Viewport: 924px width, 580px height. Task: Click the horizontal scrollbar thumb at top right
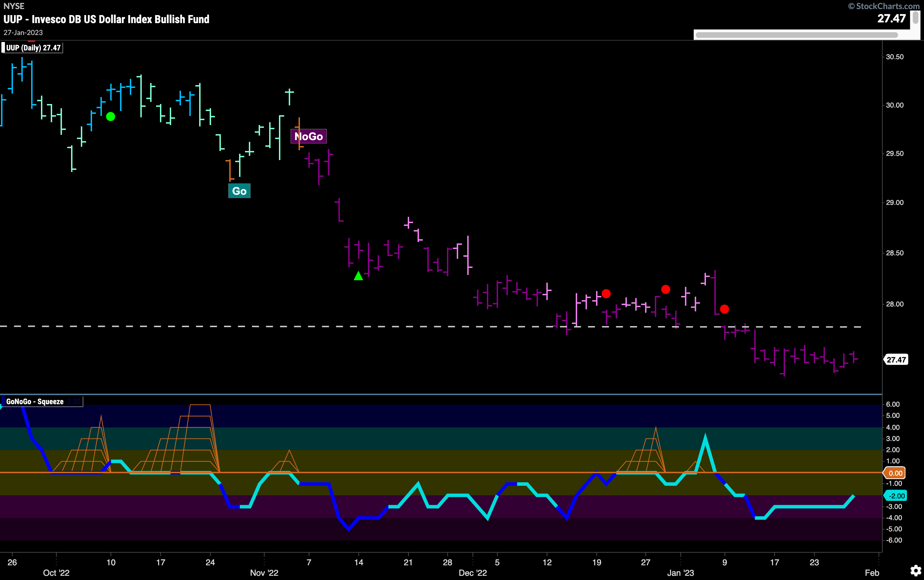tap(797, 35)
